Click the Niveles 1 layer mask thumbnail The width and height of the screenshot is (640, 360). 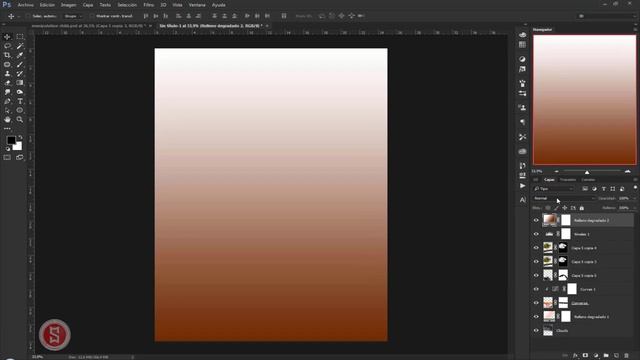(566, 234)
